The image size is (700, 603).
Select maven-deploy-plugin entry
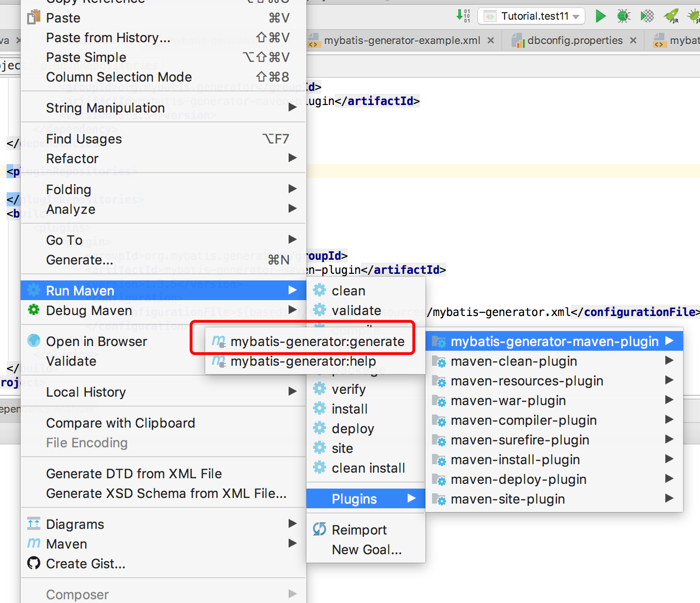pyautogui.click(x=554, y=479)
